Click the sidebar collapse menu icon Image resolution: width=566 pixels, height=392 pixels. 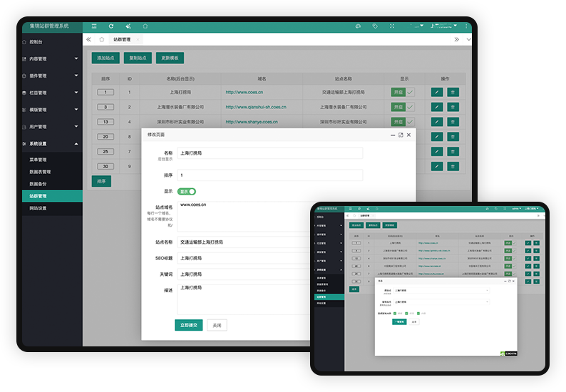click(93, 26)
